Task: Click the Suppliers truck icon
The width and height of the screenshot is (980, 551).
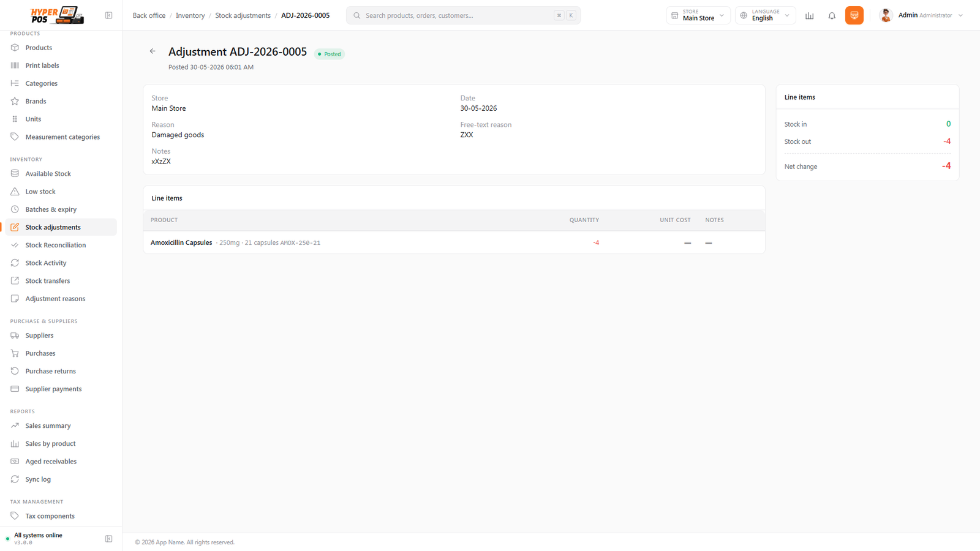Action: (x=15, y=335)
